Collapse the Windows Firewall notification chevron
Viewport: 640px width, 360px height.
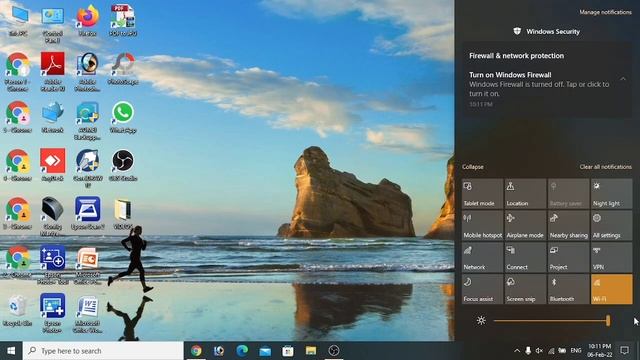coord(623,78)
